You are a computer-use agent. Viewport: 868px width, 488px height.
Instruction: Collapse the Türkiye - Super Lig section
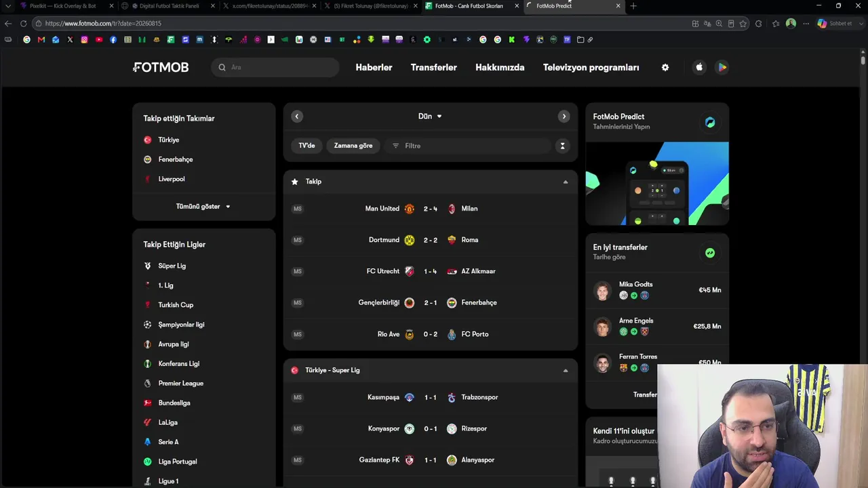566,370
